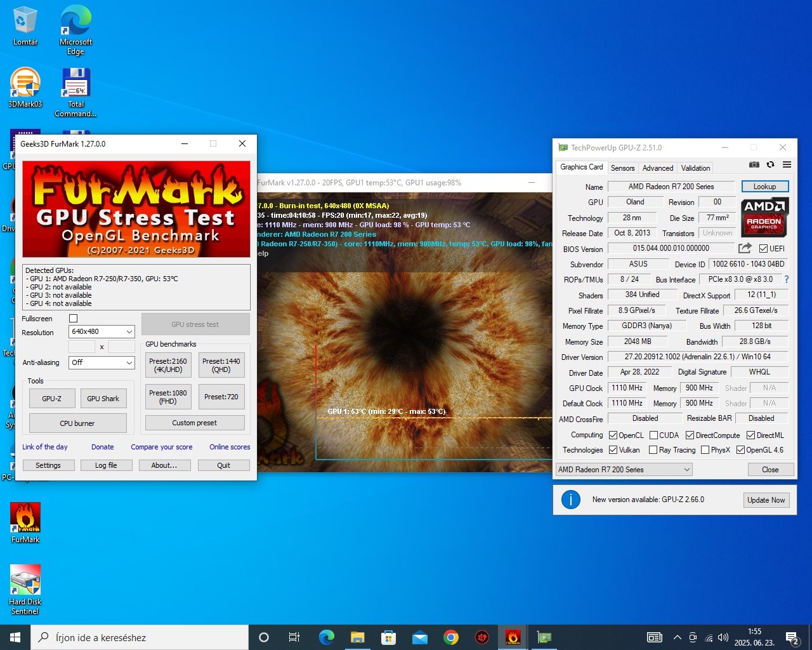Switch to GPU-Z taskbar icon

[x=544, y=637]
